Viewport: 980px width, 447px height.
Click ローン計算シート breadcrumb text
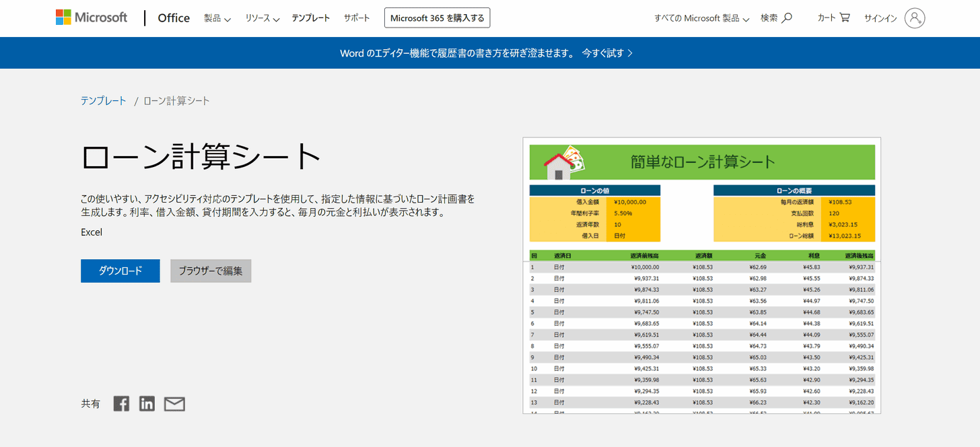(176, 101)
